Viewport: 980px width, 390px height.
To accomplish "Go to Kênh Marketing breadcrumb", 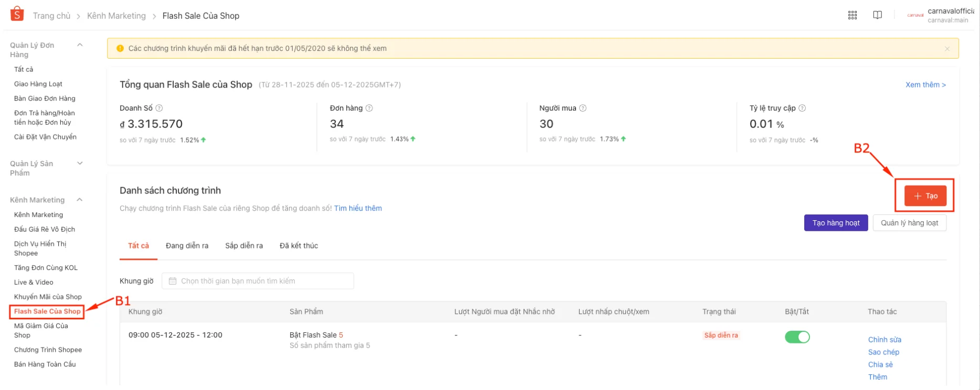I will 116,16.
